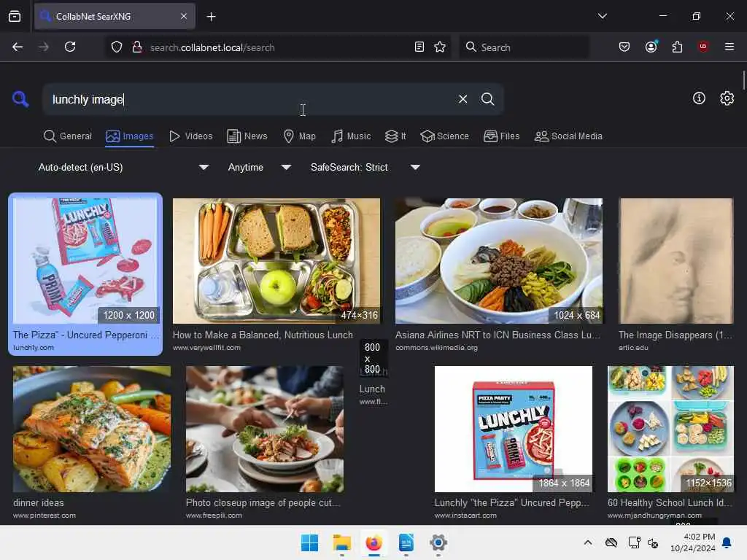The width and height of the screenshot is (747, 560).
Task: Open the Settings gear in the taskbar
Action: tap(438, 542)
